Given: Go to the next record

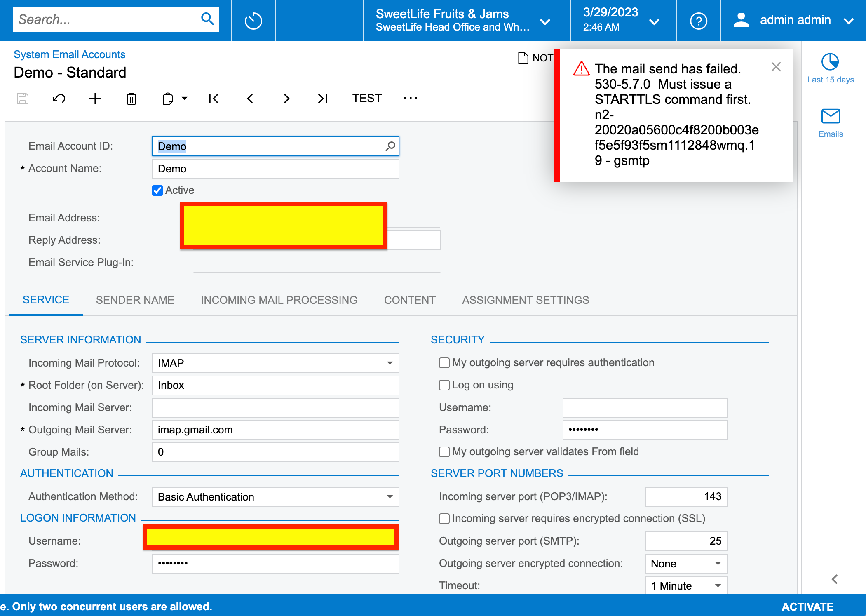Looking at the screenshot, I should [x=286, y=99].
